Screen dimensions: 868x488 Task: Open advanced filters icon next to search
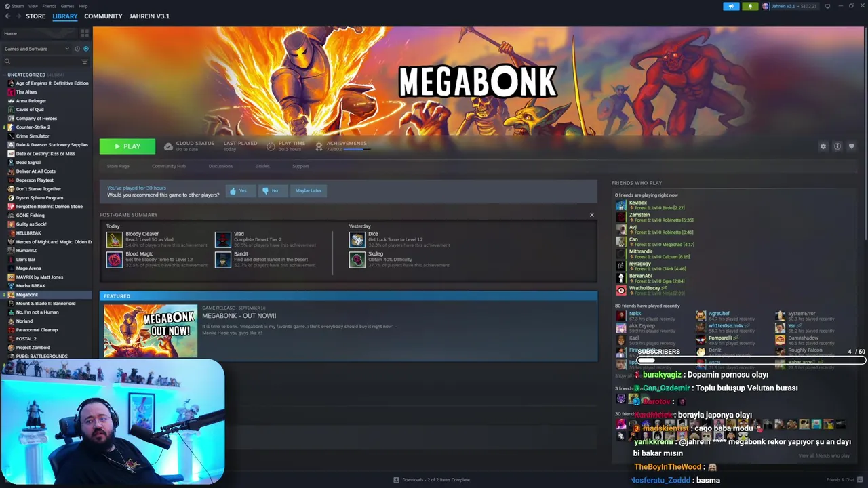(85, 62)
